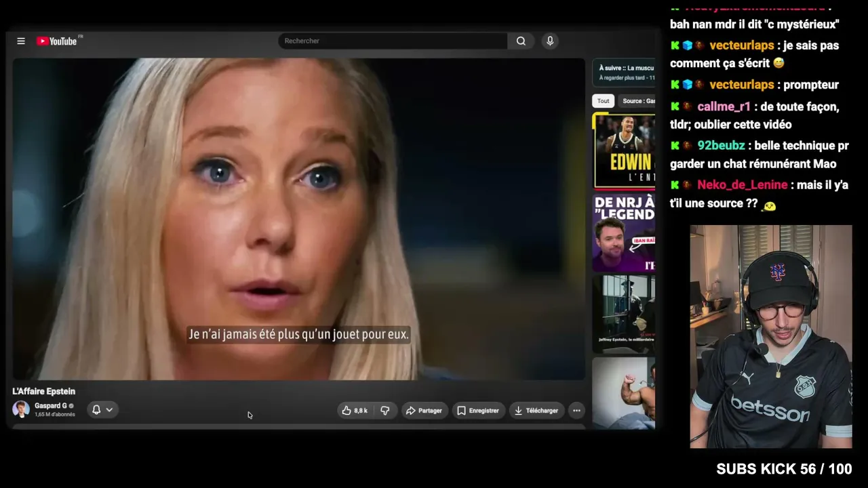Click the verified badge next to Gaspard G
The height and width of the screenshot is (488, 868).
pos(71,406)
